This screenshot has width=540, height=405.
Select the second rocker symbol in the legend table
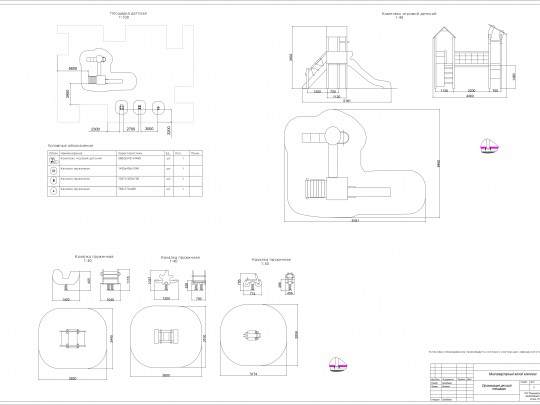[x=53, y=170]
